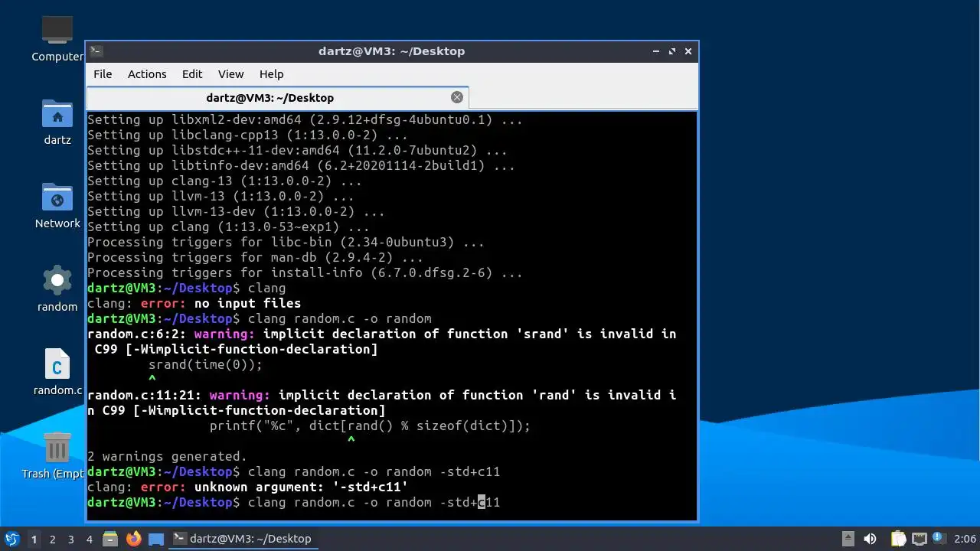Click 'Setting up libxml2-dev:amd64' line
This screenshot has width=980, height=551.
pos(305,119)
